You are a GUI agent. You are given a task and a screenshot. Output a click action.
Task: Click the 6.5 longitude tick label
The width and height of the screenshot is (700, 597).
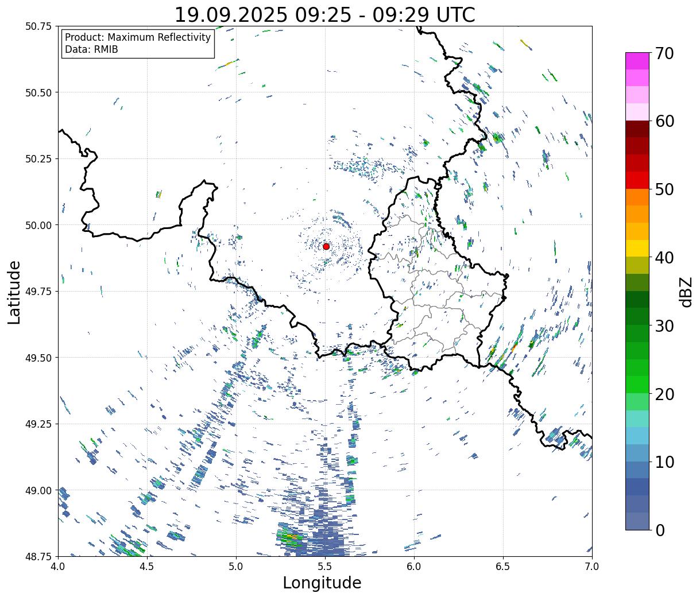503,566
